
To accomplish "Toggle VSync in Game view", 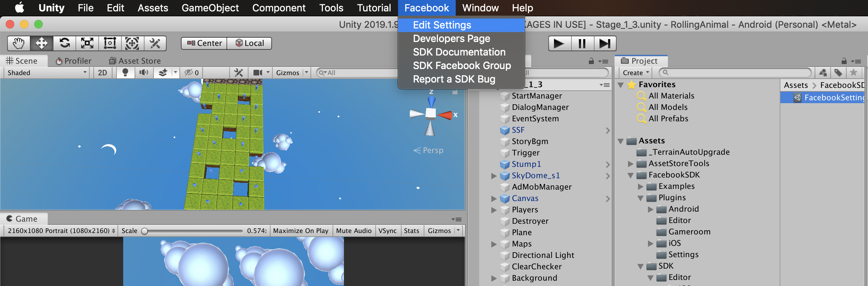I will [x=387, y=231].
